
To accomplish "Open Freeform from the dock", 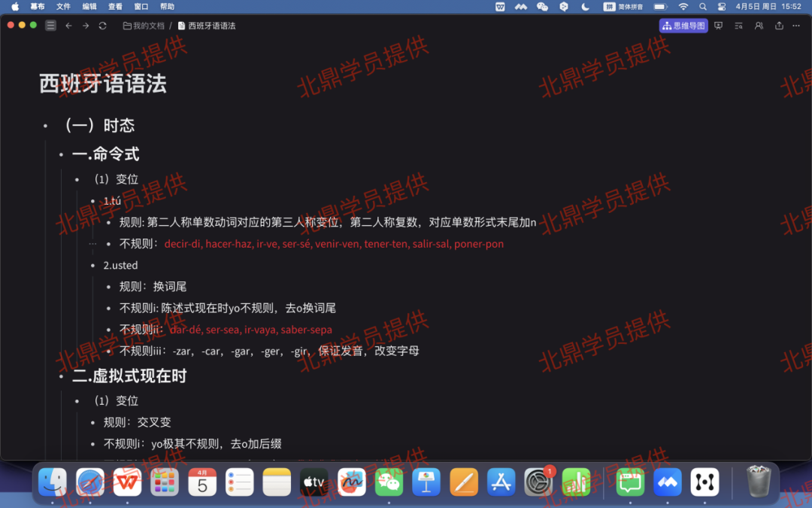I will [352, 482].
